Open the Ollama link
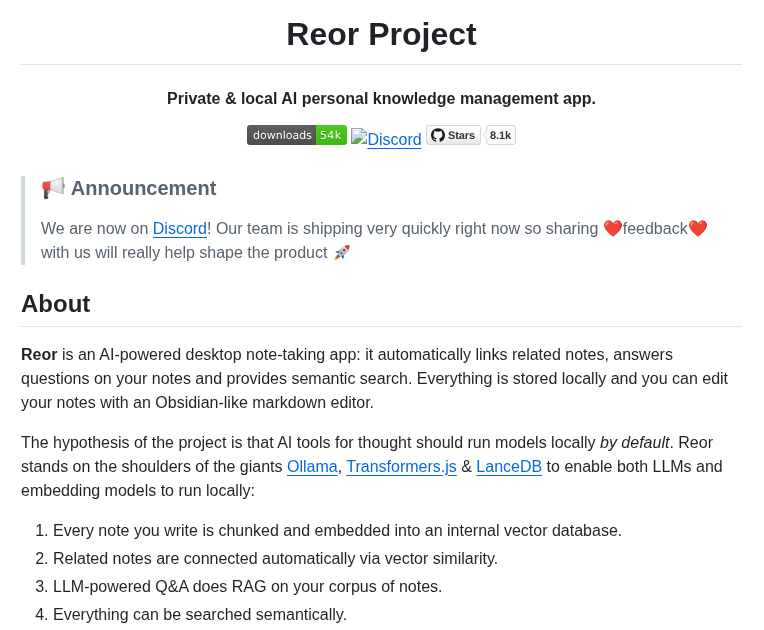Image resolution: width=764 pixels, height=630 pixels. coord(312,466)
